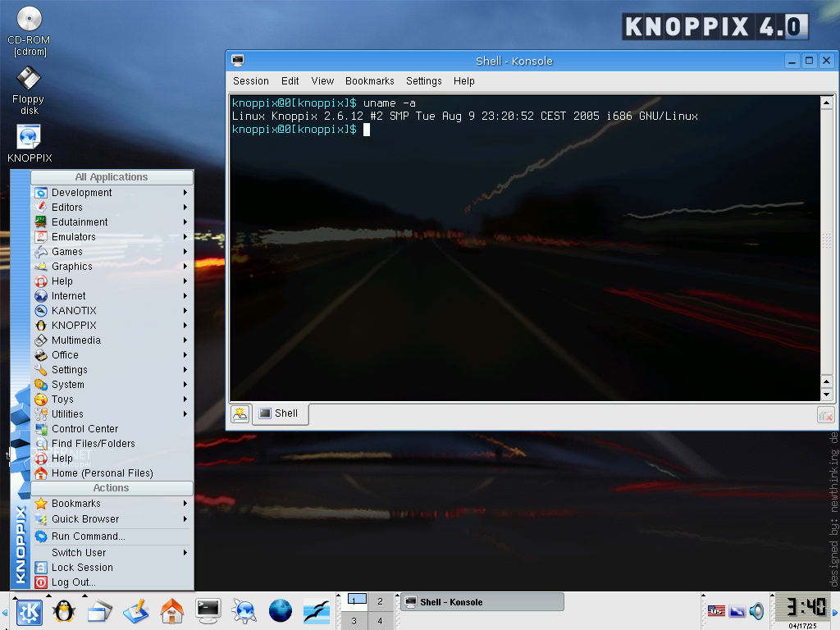This screenshot has width=840, height=630.
Task: Expand the Edutainment submenu
Action: pyautogui.click(x=112, y=221)
